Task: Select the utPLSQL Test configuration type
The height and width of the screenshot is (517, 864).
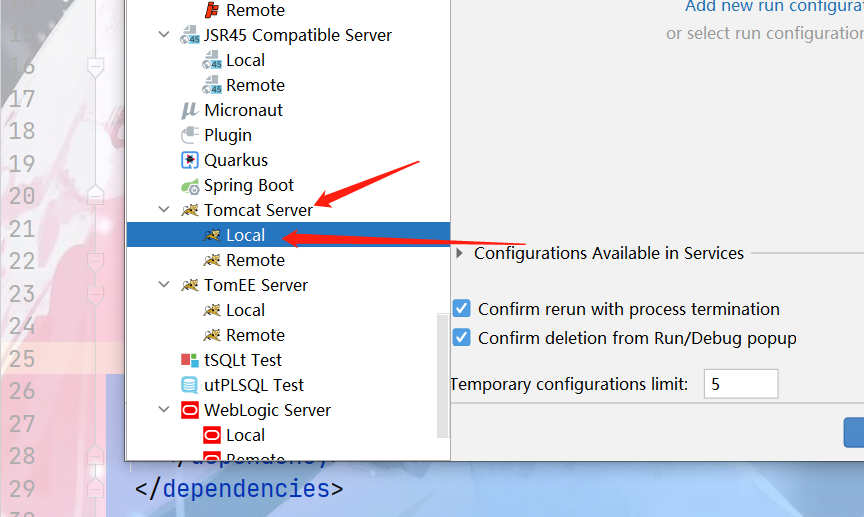Action: (253, 385)
